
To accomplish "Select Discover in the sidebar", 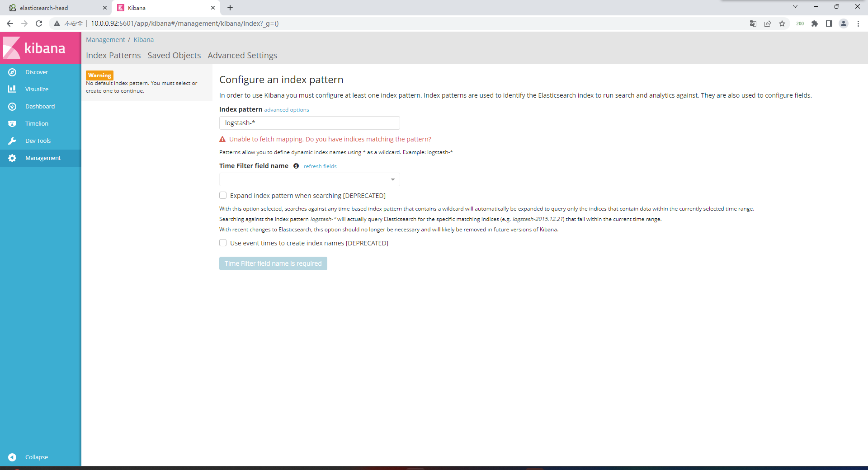I will 41,72.
